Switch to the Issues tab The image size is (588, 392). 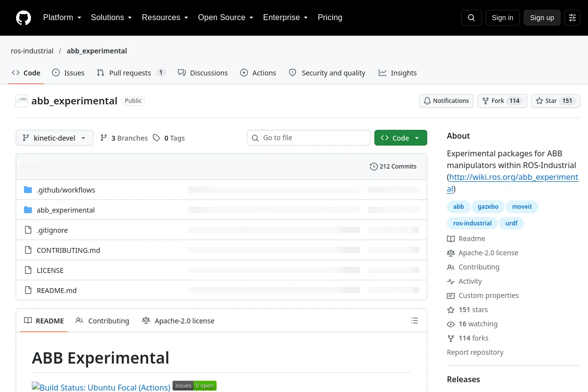tap(68, 73)
